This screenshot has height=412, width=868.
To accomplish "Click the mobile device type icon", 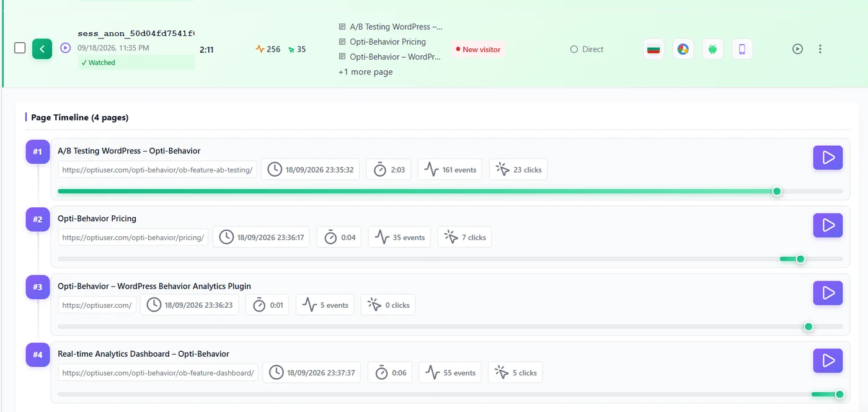I will point(742,49).
